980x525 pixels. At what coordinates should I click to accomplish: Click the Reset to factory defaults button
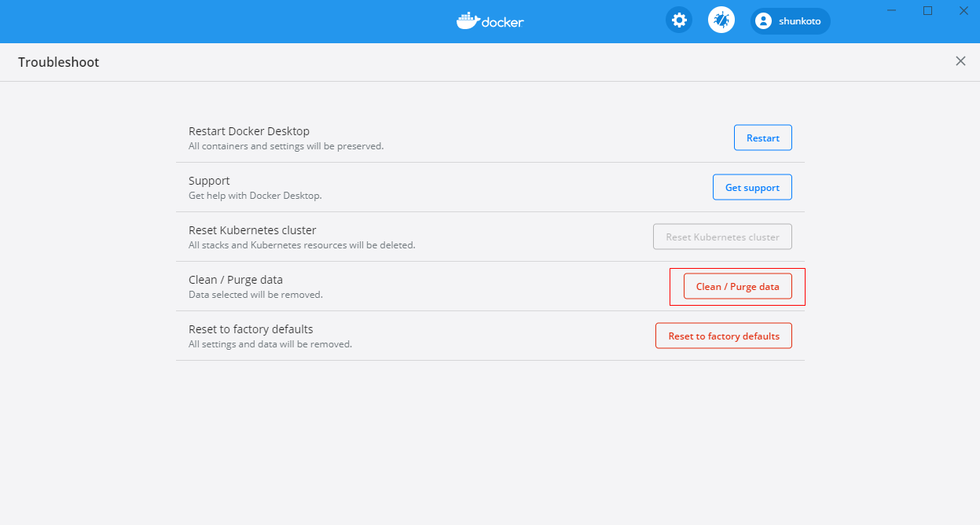tap(724, 336)
